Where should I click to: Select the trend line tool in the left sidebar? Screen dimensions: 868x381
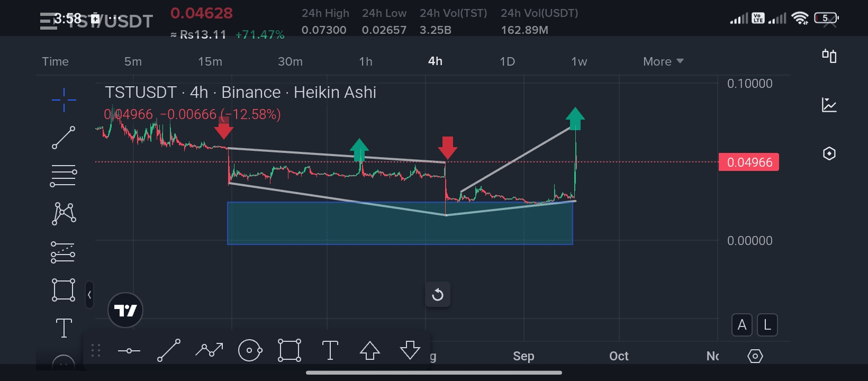[x=64, y=138]
